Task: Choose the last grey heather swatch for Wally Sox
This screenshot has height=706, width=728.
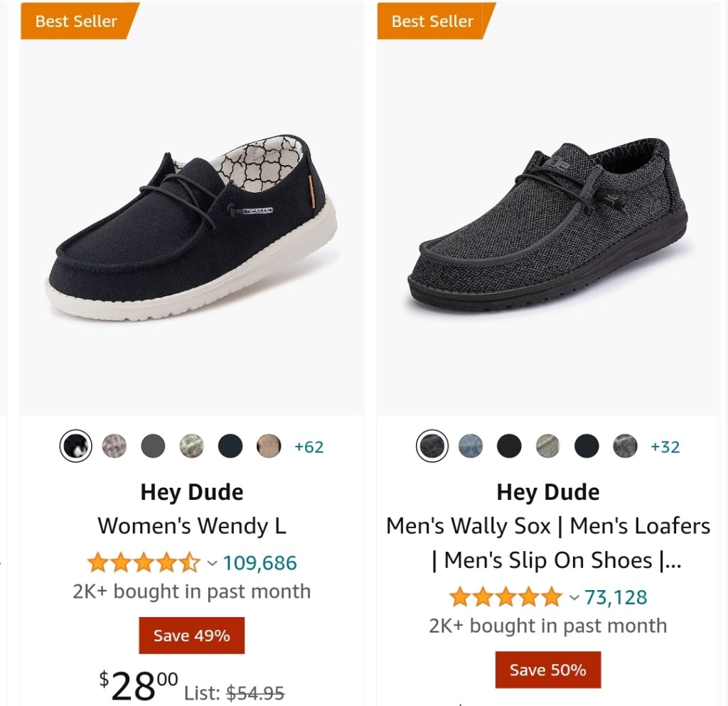Action: click(x=626, y=446)
